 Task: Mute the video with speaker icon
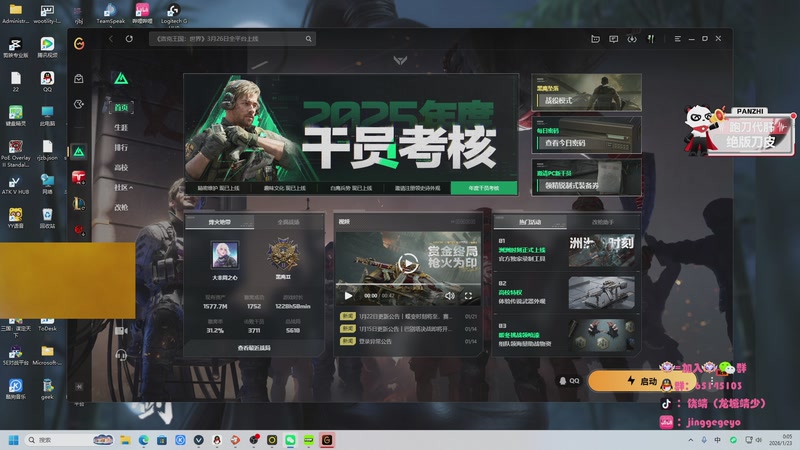coord(449,295)
